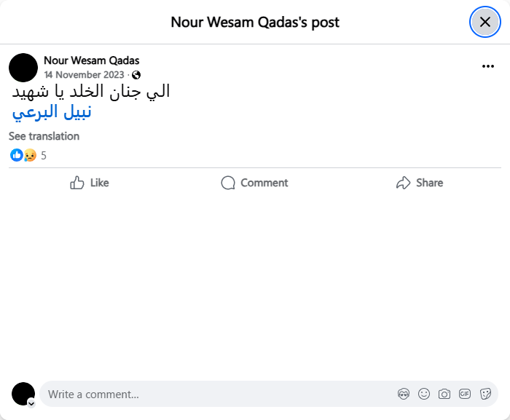This screenshot has width=510, height=420.
Task: Open the GIF picker for comment
Action: point(465,394)
